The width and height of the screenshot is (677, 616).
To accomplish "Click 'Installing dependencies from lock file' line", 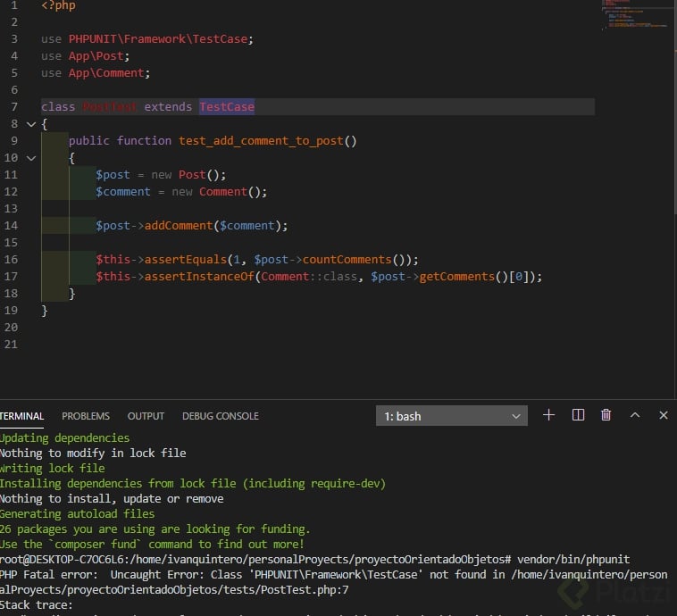I will point(193,484).
